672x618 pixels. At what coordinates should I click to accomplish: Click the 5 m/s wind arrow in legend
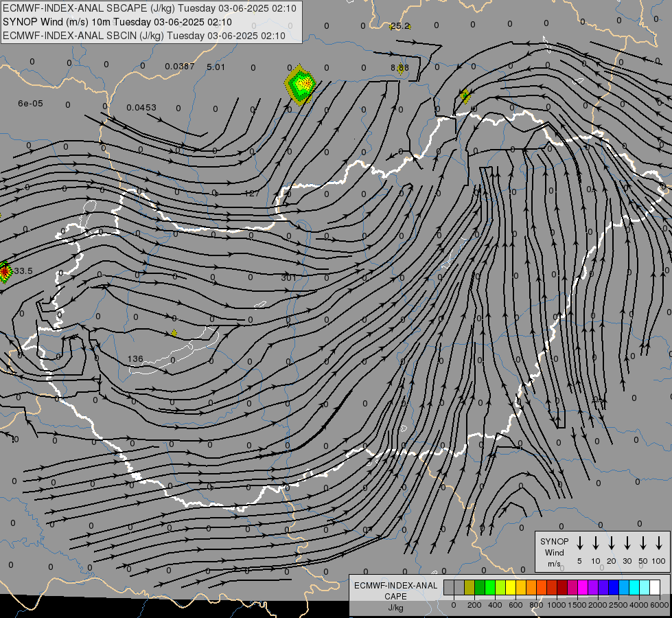[580, 542]
